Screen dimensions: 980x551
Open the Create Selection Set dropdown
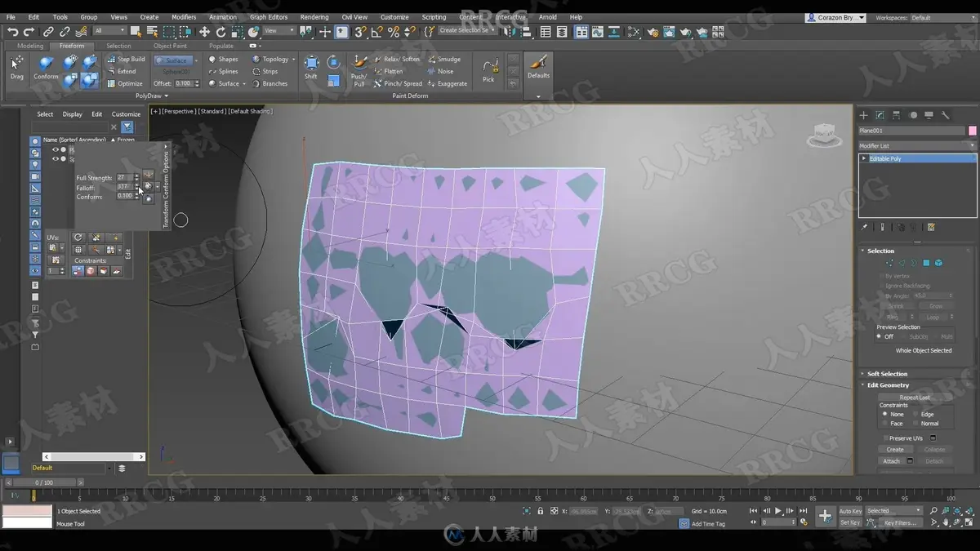click(x=468, y=31)
